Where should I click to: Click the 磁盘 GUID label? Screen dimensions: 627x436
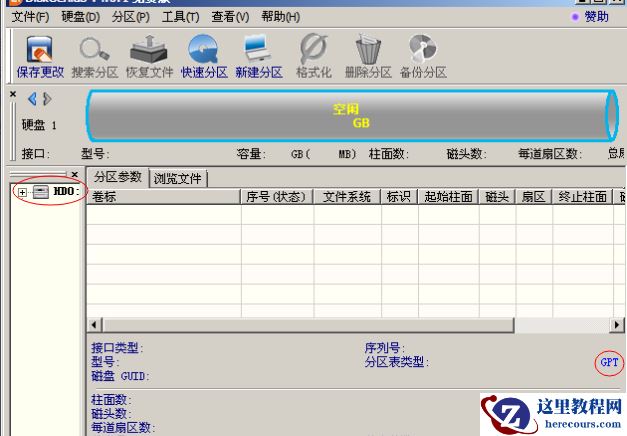[120, 376]
